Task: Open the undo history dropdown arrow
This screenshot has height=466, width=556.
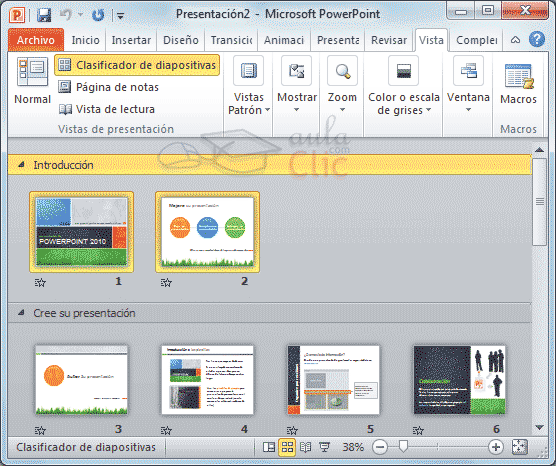Action: click(x=80, y=15)
